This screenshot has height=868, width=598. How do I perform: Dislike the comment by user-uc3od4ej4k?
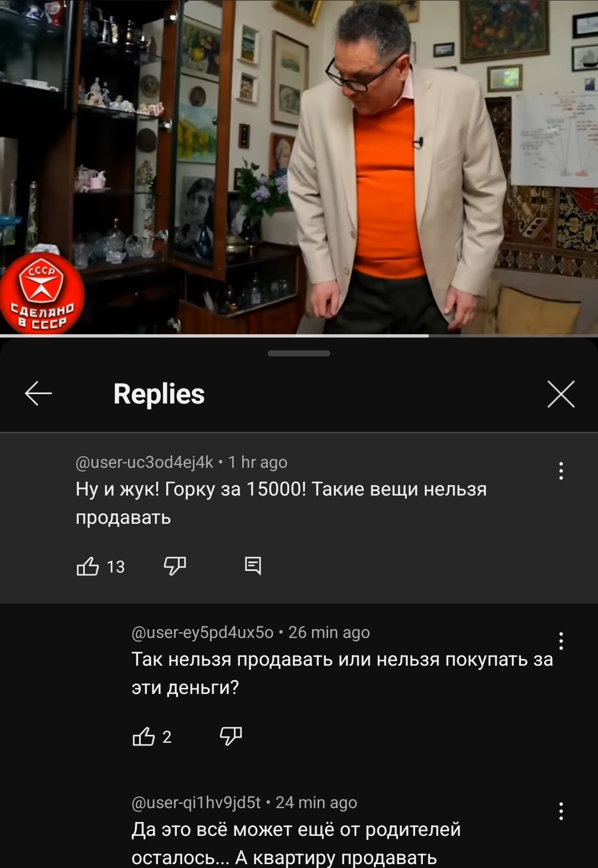(x=175, y=566)
